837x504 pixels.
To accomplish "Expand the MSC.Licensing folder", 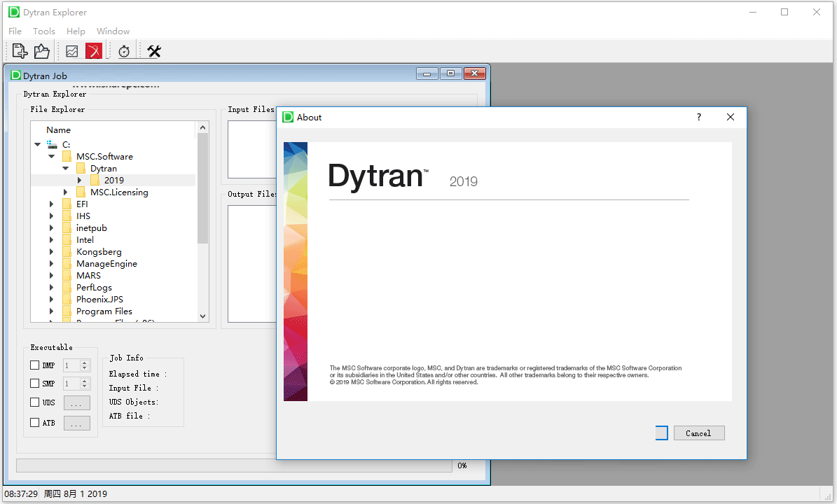I will tap(65, 192).
